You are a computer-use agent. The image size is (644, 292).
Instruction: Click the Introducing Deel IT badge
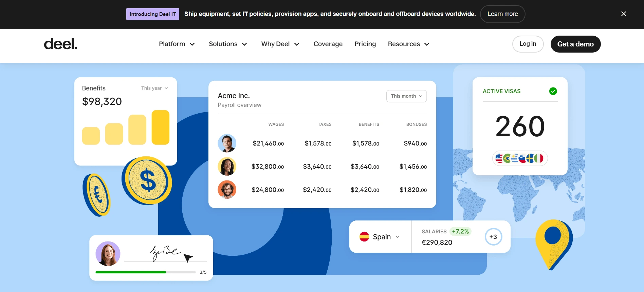[153, 14]
